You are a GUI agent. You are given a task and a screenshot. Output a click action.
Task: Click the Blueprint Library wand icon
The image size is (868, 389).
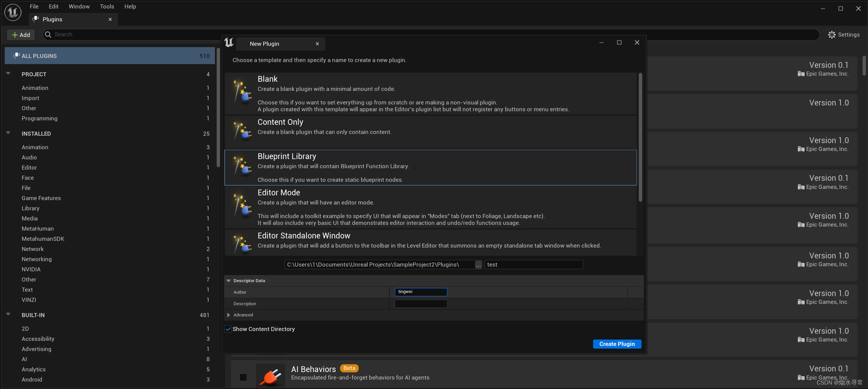coord(242,166)
